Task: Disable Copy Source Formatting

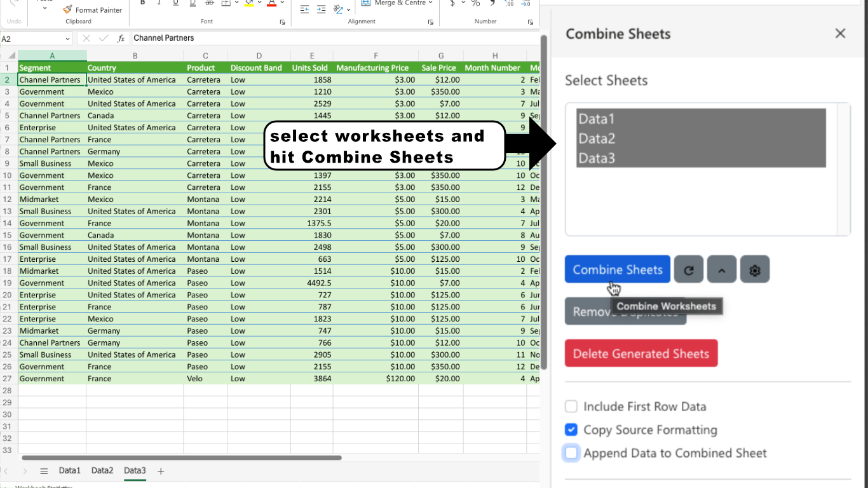Action: coord(571,430)
